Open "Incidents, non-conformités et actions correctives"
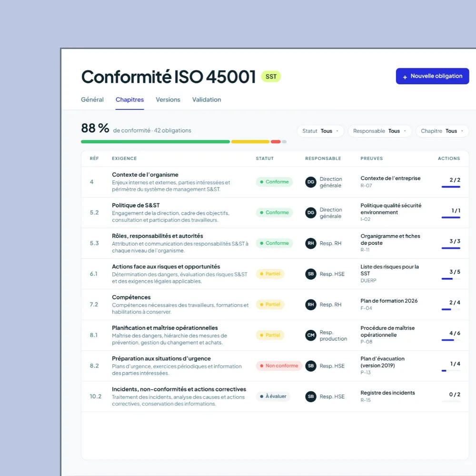This screenshot has width=476, height=476. (x=179, y=389)
